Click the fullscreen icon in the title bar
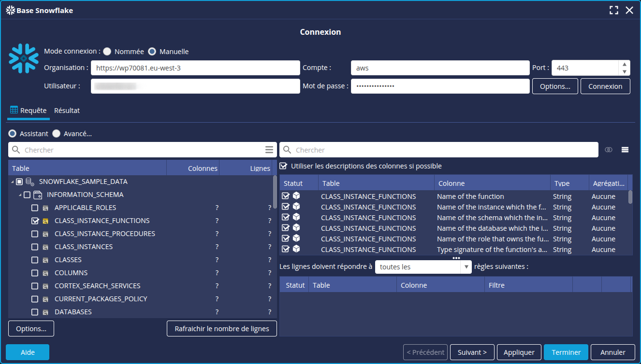This screenshot has width=641, height=364. coord(614,10)
